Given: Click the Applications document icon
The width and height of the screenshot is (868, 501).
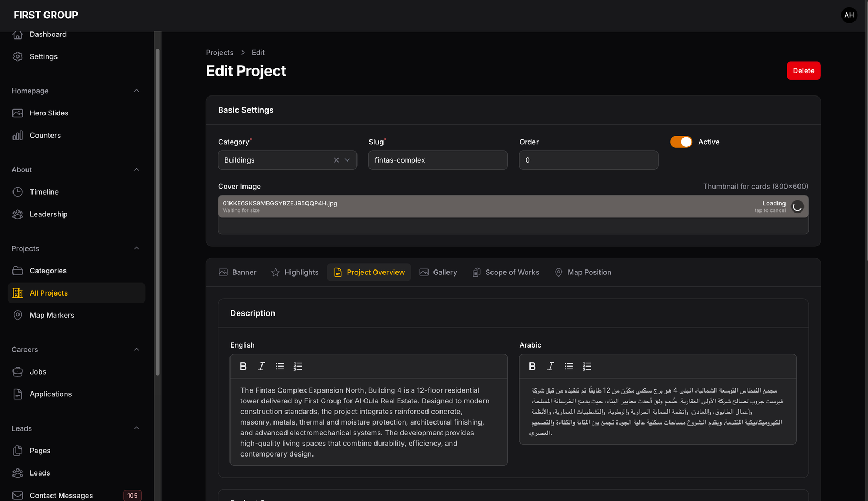Looking at the screenshot, I should [x=18, y=394].
